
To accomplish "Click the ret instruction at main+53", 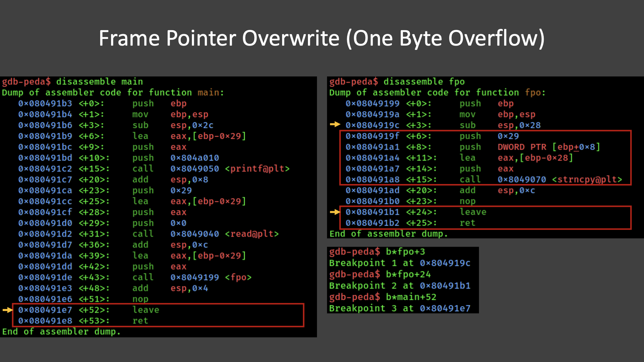I will 140,321.
